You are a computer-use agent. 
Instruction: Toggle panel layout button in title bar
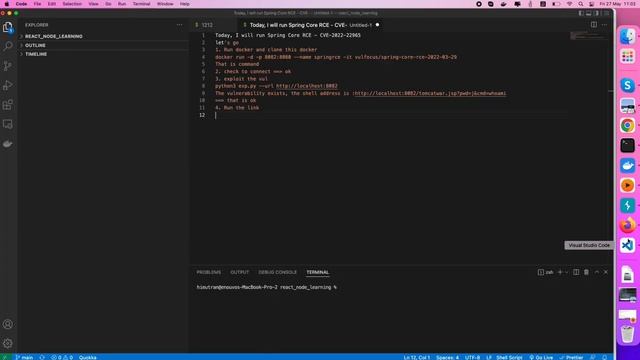point(589,13)
